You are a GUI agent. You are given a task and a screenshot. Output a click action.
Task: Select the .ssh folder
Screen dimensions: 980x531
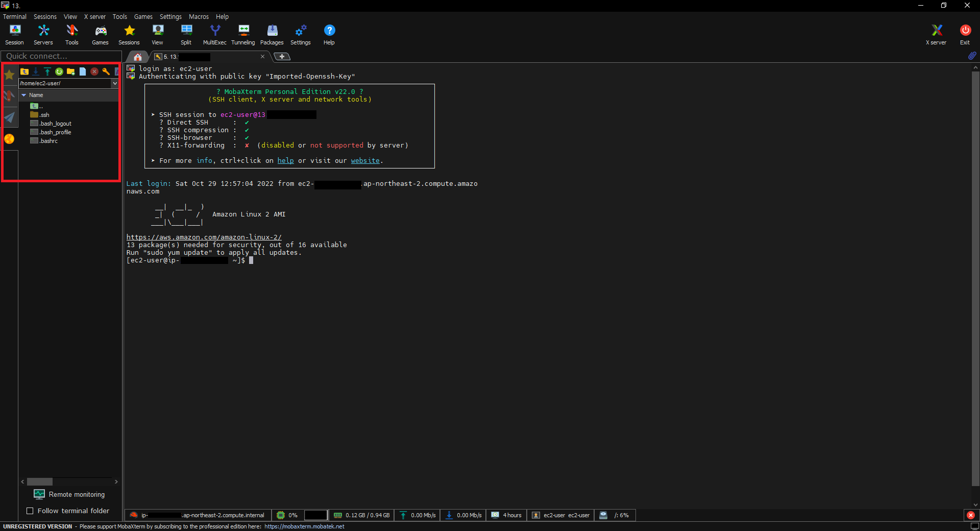pyautogui.click(x=40, y=115)
